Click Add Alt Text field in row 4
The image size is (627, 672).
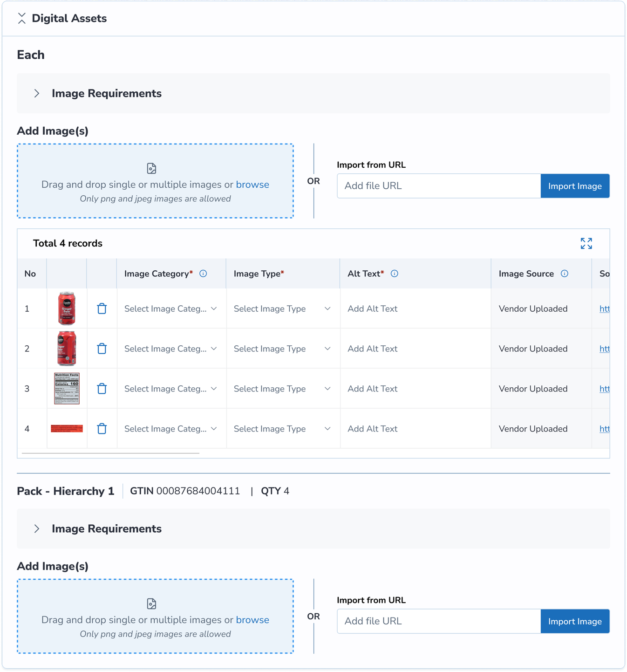click(415, 429)
